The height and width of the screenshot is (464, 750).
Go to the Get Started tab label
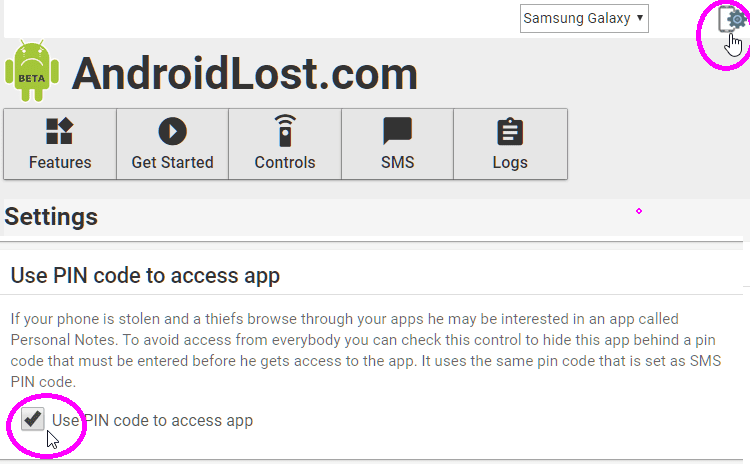[x=172, y=162]
